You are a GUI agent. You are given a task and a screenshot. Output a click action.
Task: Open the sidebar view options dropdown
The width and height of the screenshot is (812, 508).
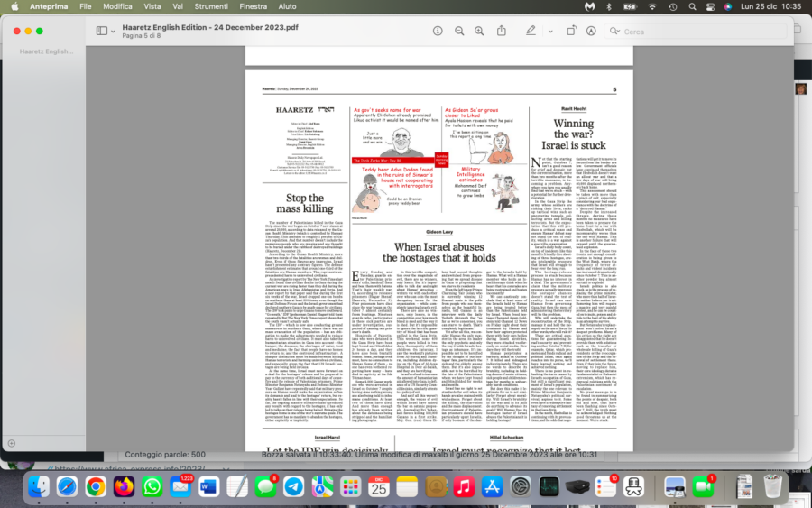pyautogui.click(x=112, y=31)
